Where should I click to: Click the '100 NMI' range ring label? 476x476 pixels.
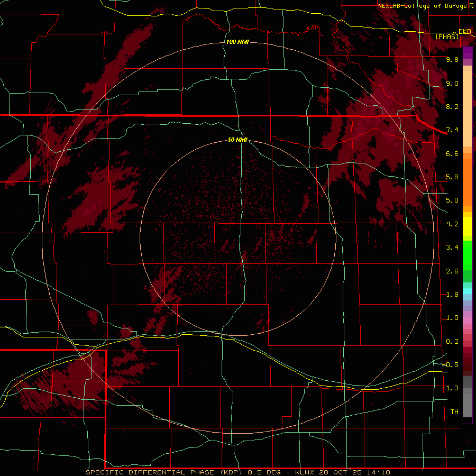pos(237,42)
